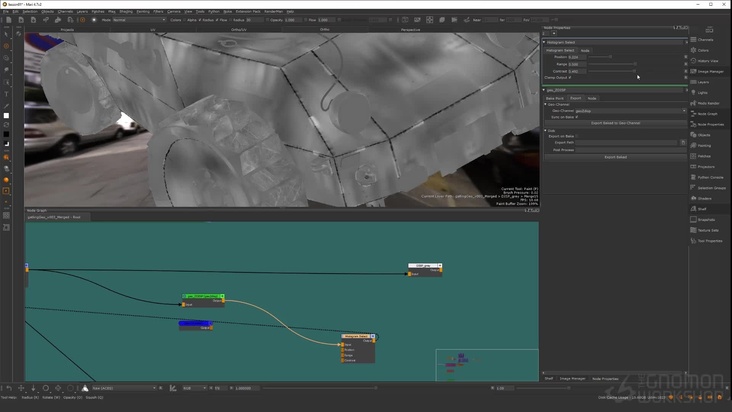Open the Geo-Channel dropdown

pos(630,111)
